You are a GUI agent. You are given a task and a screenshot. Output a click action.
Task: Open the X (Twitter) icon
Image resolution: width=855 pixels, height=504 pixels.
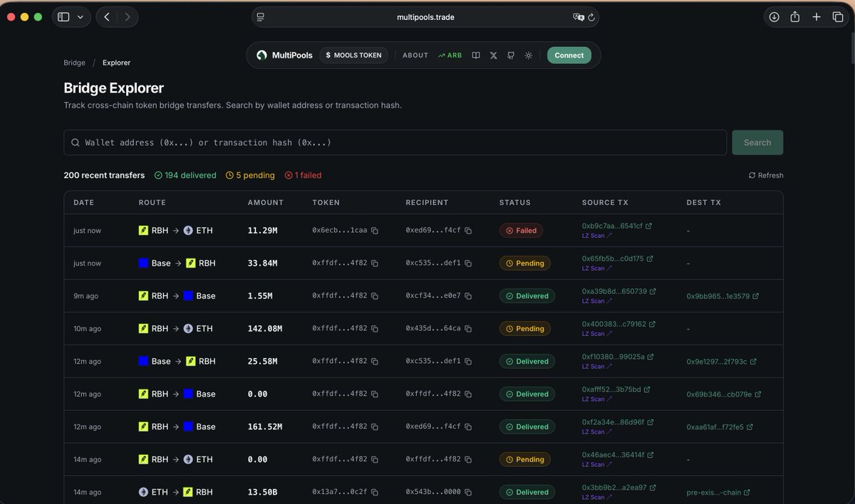(x=494, y=55)
